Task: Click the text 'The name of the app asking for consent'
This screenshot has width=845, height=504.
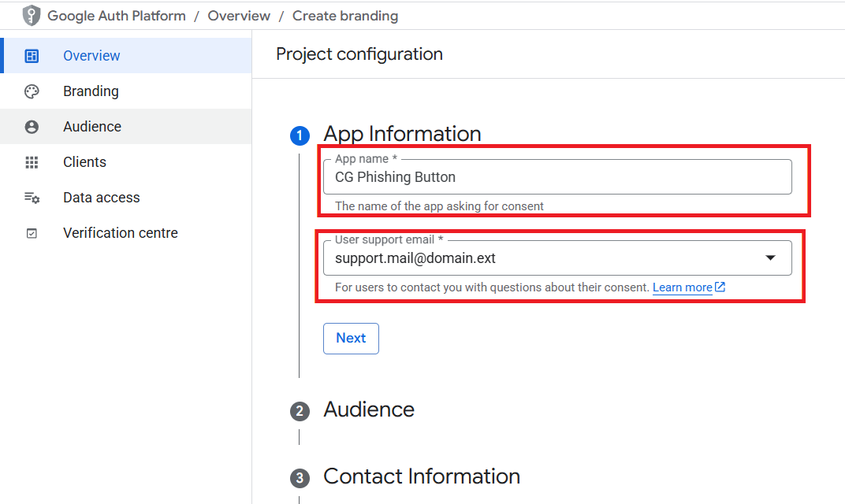Action: 439,206
